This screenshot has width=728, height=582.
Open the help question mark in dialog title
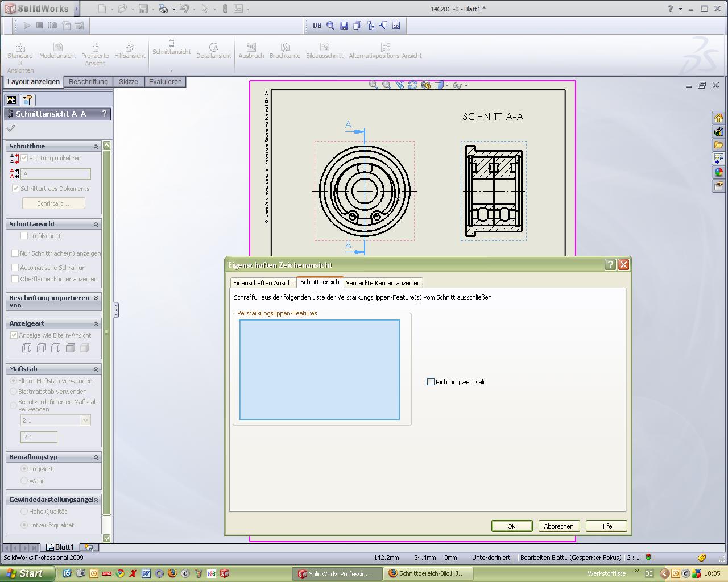tap(610, 265)
